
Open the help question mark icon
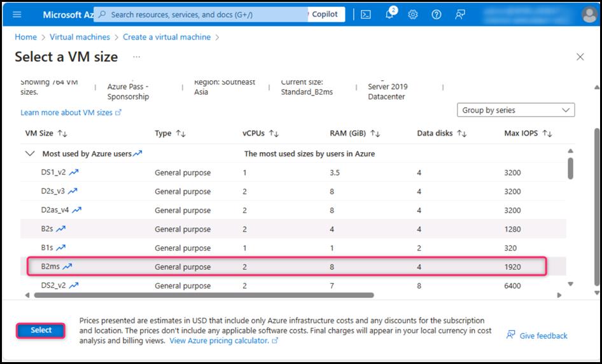[437, 15]
